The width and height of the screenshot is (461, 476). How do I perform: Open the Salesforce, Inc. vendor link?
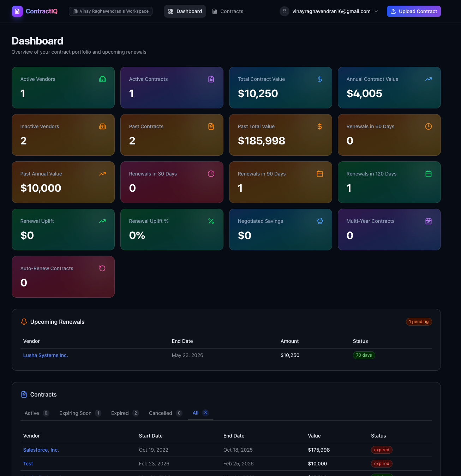tap(41, 450)
